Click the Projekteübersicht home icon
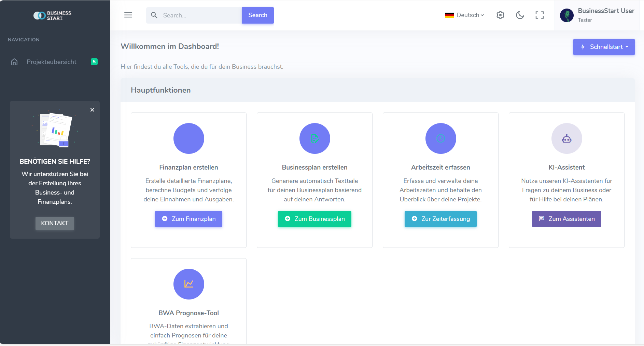The image size is (644, 346). tap(14, 62)
